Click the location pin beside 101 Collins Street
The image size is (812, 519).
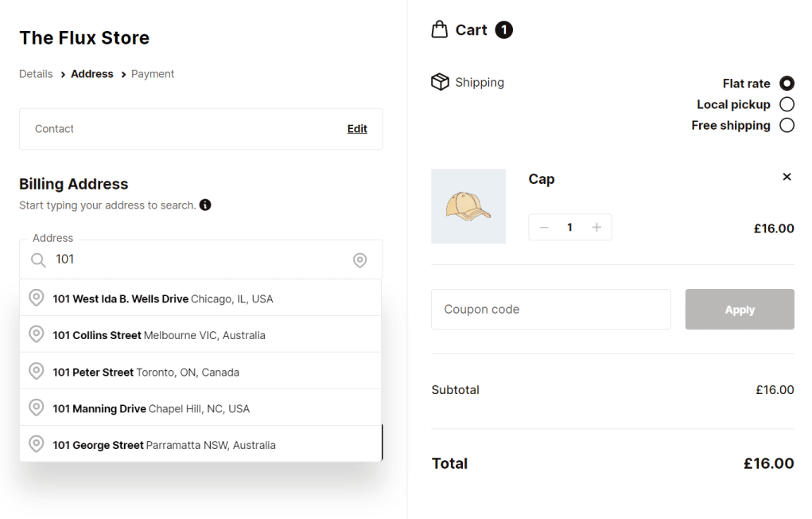tap(36, 334)
